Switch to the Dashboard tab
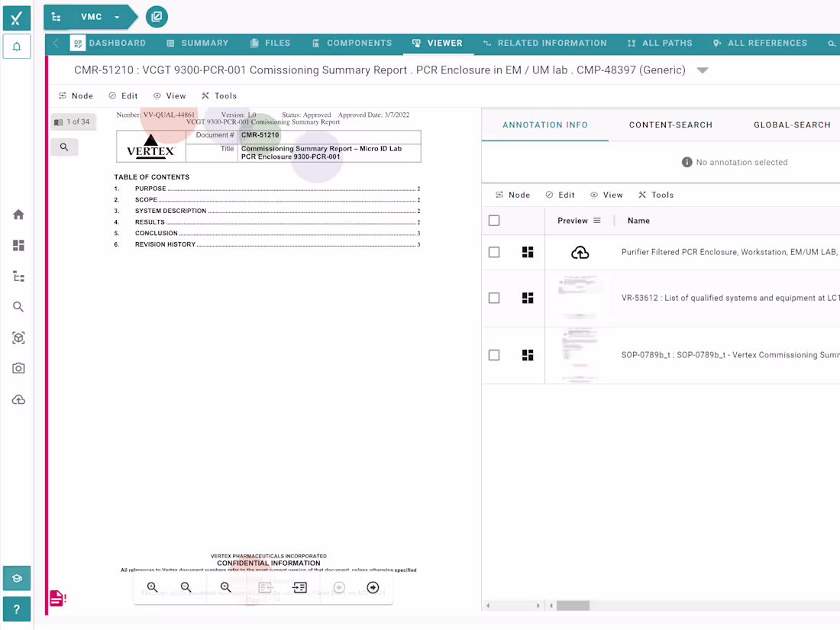The height and width of the screenshot is (630, 840). pos(108,43)
